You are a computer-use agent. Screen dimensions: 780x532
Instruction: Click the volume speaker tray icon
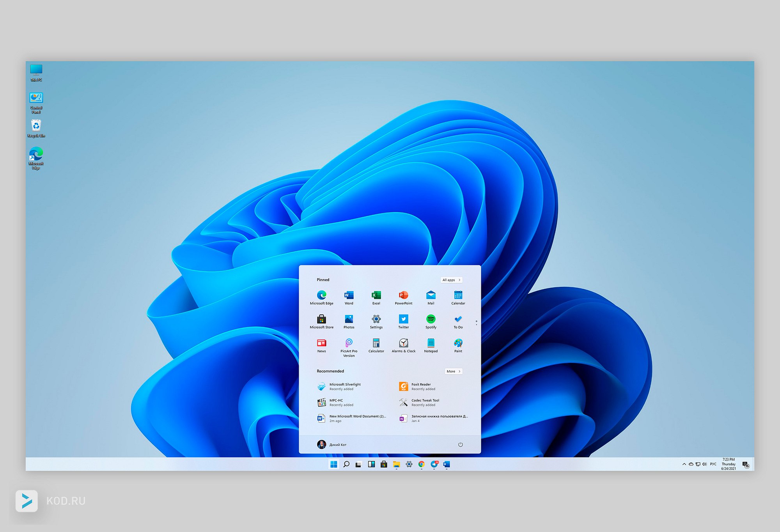(704, 464)
